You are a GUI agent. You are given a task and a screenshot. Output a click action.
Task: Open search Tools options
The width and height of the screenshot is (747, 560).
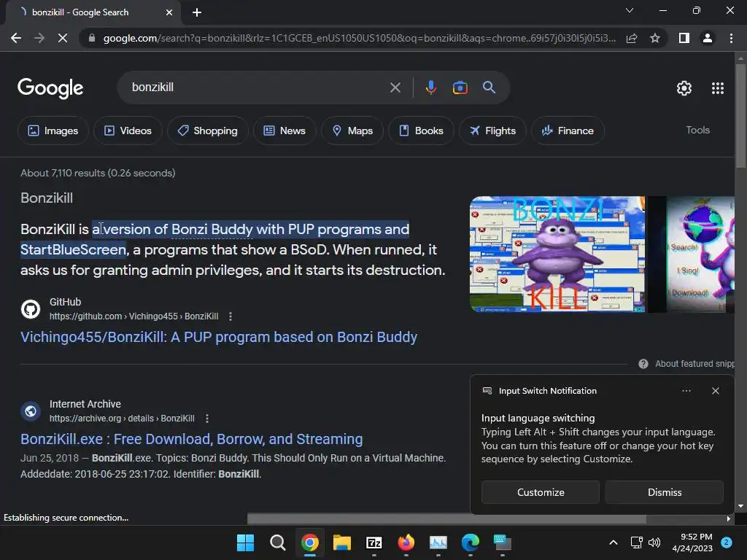click(x=697, y=130)
